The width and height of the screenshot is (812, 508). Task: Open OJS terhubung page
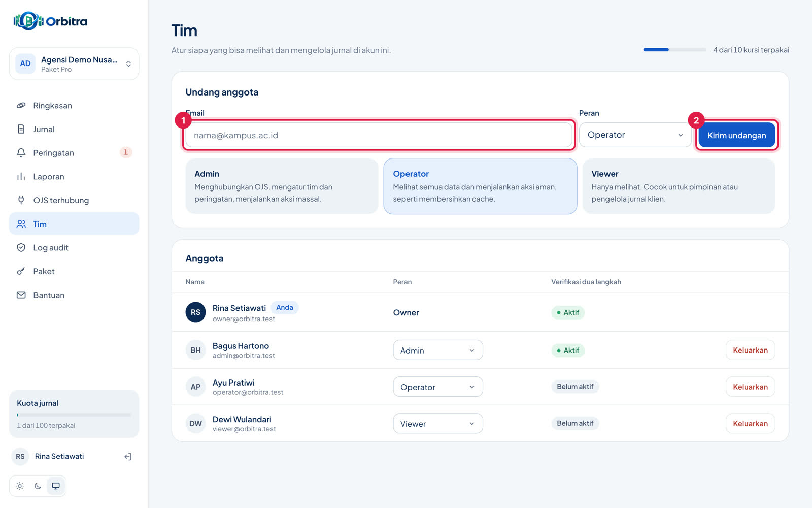[x=74, y=200]
